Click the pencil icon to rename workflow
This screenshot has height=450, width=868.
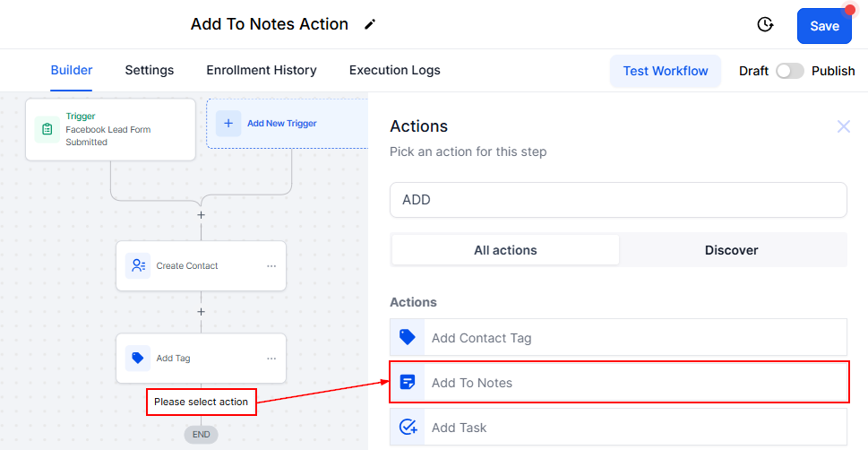(x=370, y=25)
